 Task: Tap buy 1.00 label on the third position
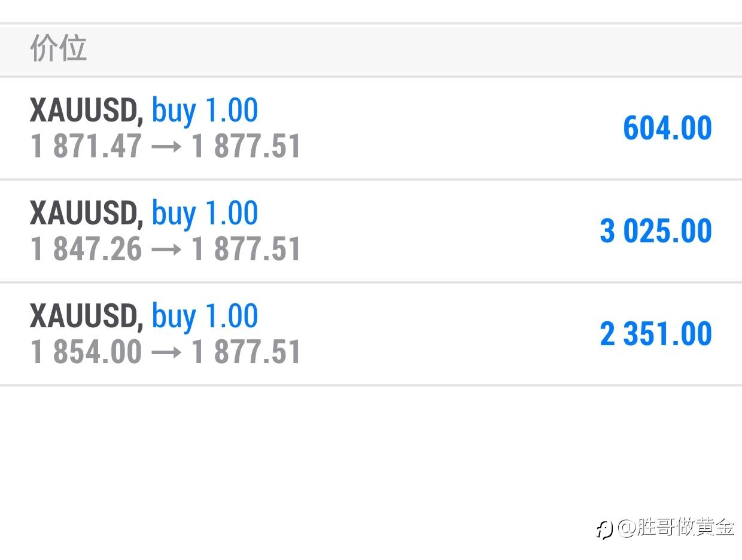[x=205, y=316]
